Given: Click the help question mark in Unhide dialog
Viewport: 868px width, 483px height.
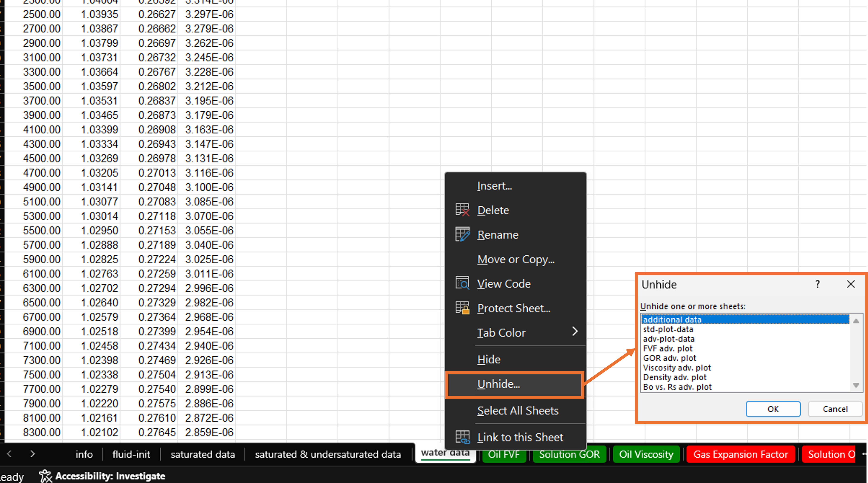Looking at the screenshot, I should click(817, 284).
